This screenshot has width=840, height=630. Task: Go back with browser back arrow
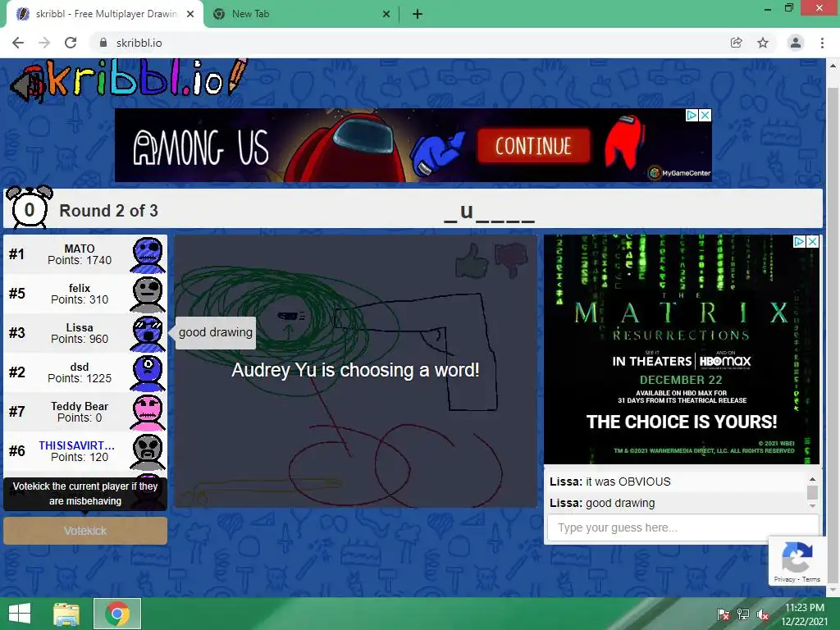[18, 43]
